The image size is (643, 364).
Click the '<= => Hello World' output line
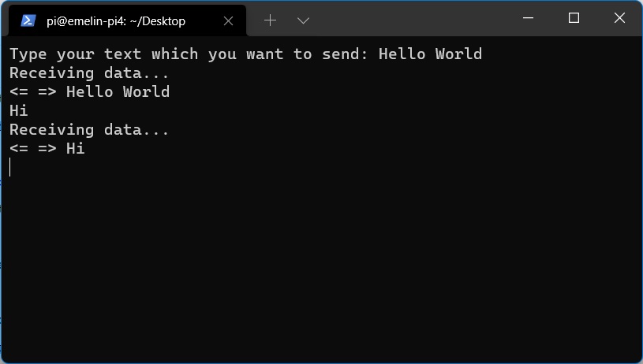click(x=89, y=92)
